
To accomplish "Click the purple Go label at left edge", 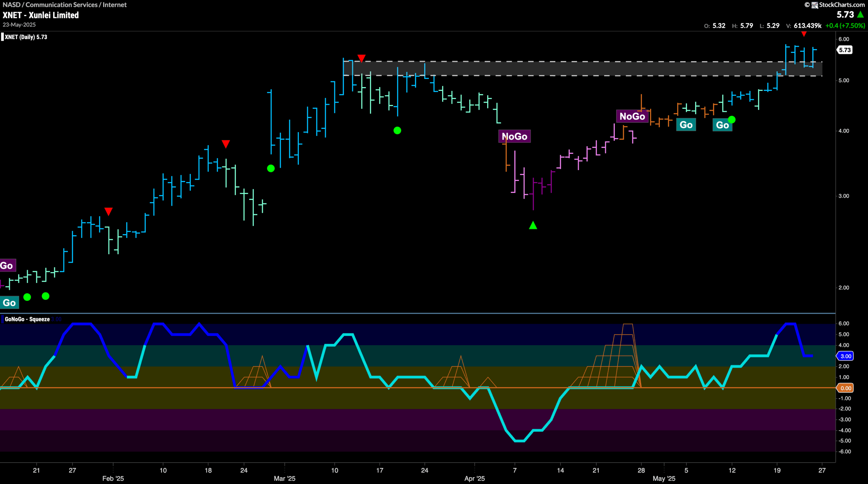I will click(7, 265).
